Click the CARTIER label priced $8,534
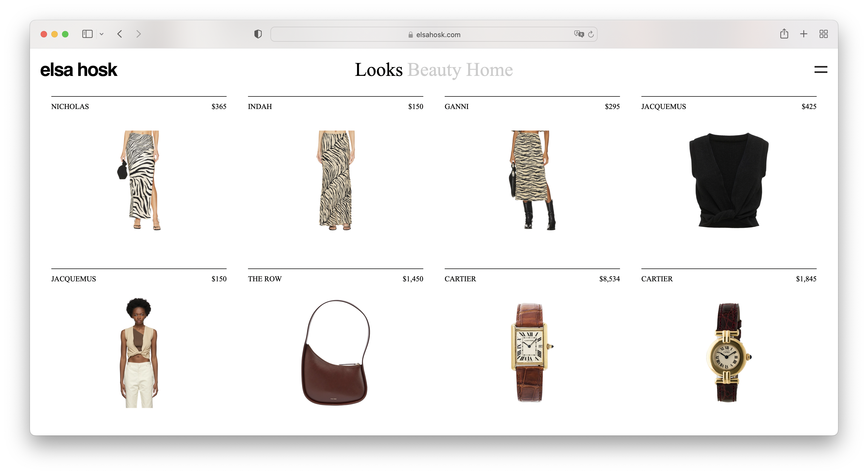Screen dimensions: 868x475 [460, 279]
